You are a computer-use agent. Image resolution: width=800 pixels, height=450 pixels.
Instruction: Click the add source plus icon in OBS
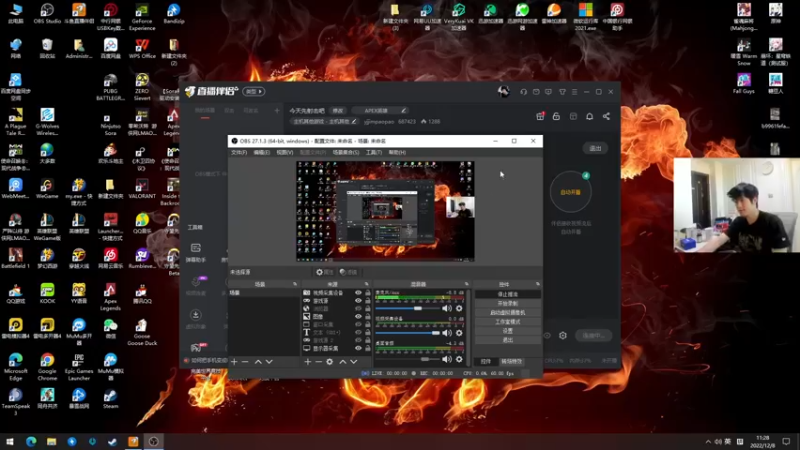click(x=308, y=362)
